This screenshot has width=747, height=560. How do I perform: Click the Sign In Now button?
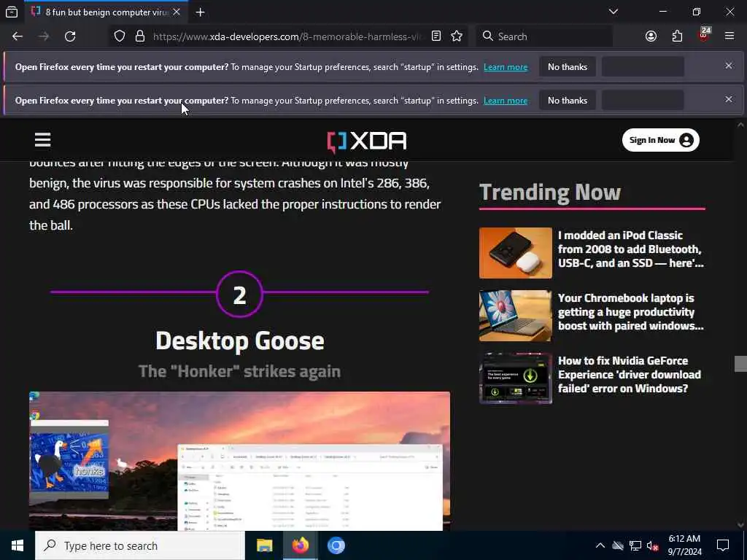coord(660,140)
